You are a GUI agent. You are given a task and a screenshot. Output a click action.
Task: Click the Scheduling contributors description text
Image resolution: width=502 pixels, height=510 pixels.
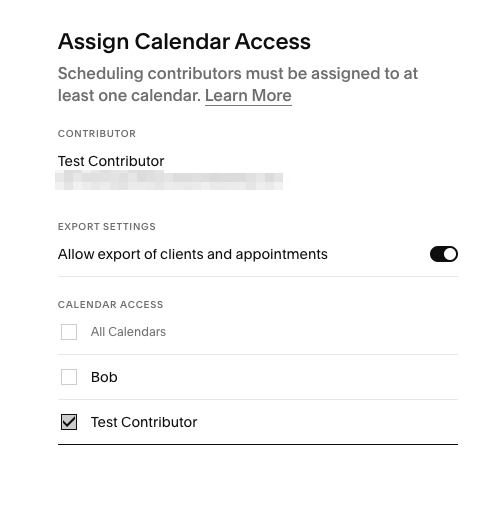point(238,85)
